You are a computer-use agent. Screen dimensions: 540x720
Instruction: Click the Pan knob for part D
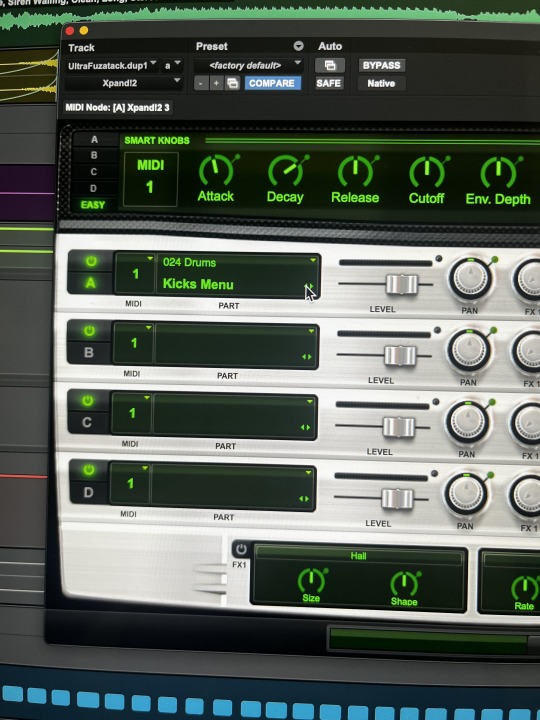(x=466, y=494)
